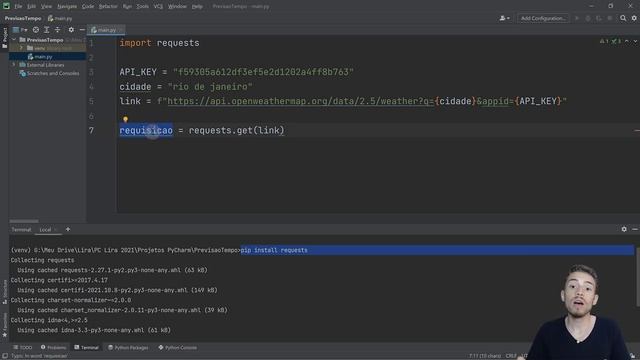
Task: Open the Window menu
Action: pyautogui.click(x=177, y=7)
